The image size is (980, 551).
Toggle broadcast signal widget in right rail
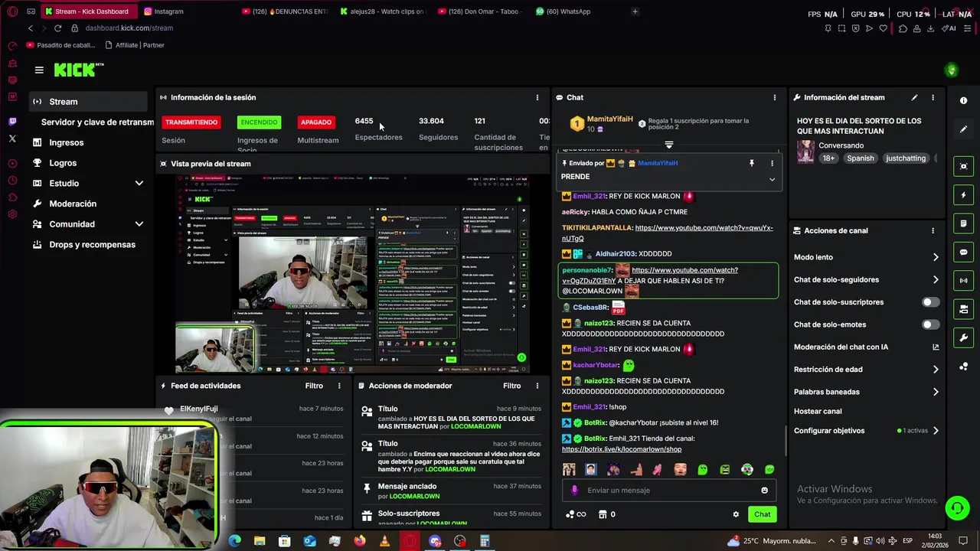pyautogui.click(x=963, y=281)
